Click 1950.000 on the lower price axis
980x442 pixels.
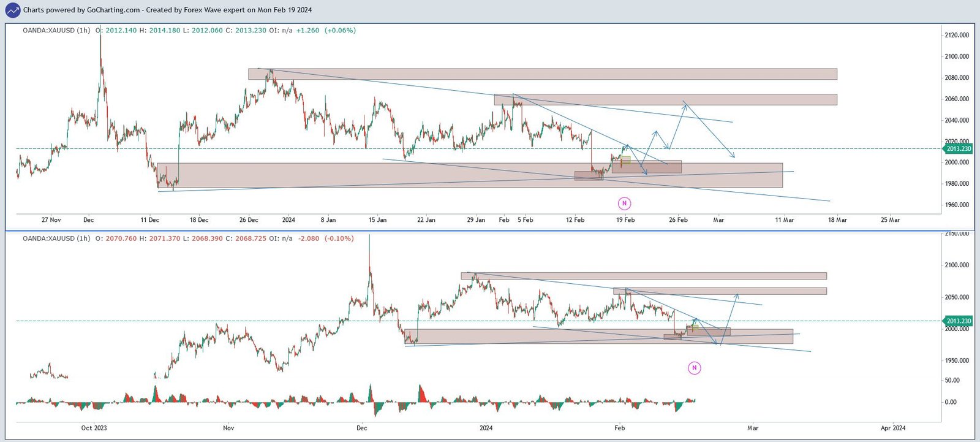point(957,361)
